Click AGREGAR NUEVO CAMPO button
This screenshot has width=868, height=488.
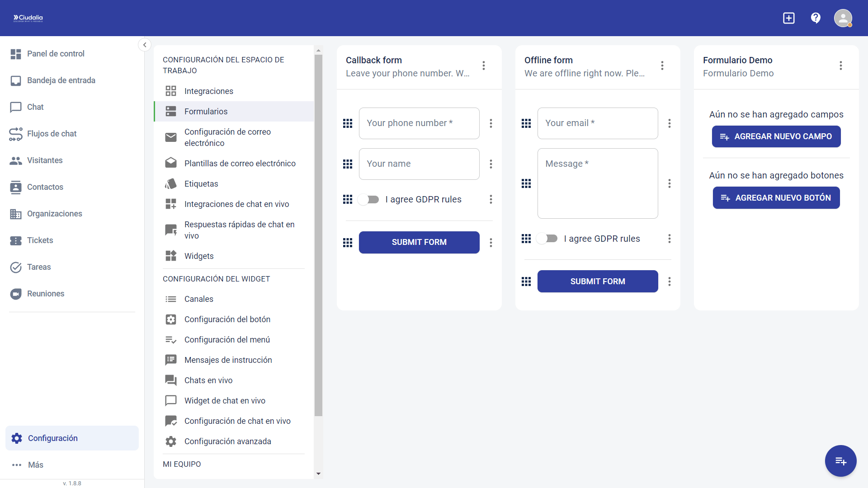[x=776, y=136]
